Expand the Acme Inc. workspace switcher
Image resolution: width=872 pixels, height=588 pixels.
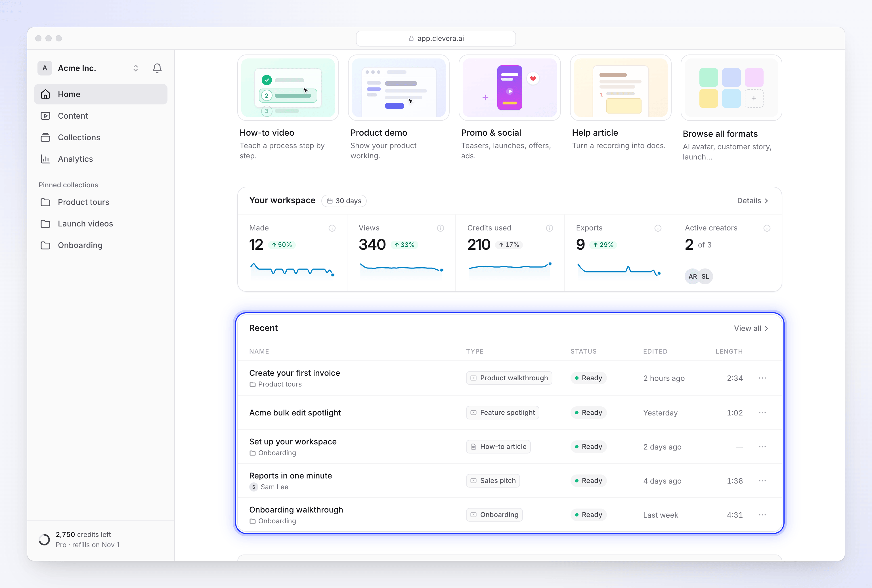[x=135, y=68]
